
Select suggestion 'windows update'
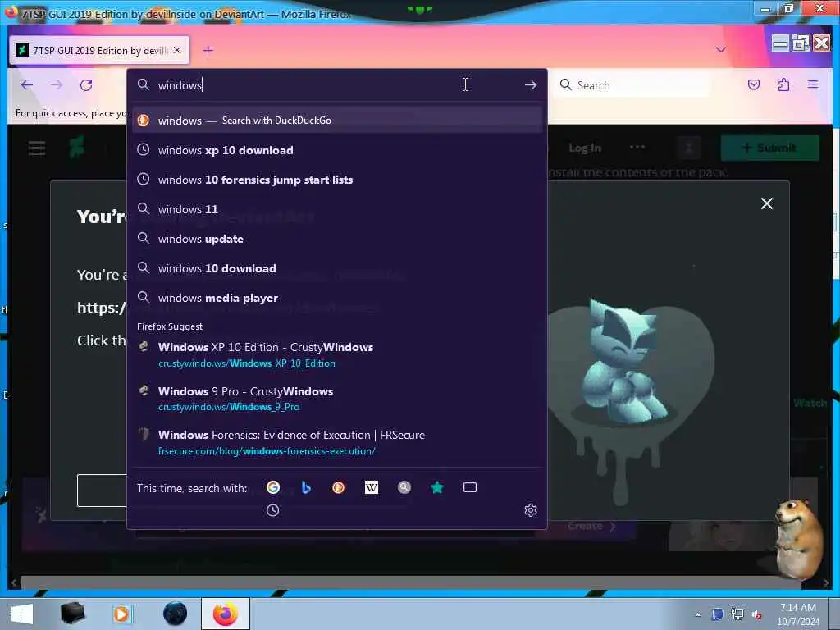tap(337, 239)
